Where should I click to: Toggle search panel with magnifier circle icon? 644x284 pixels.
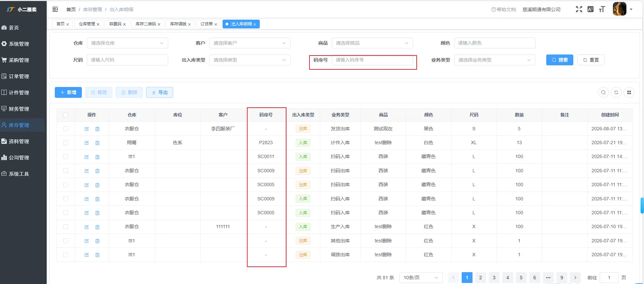tap(603, 92)
